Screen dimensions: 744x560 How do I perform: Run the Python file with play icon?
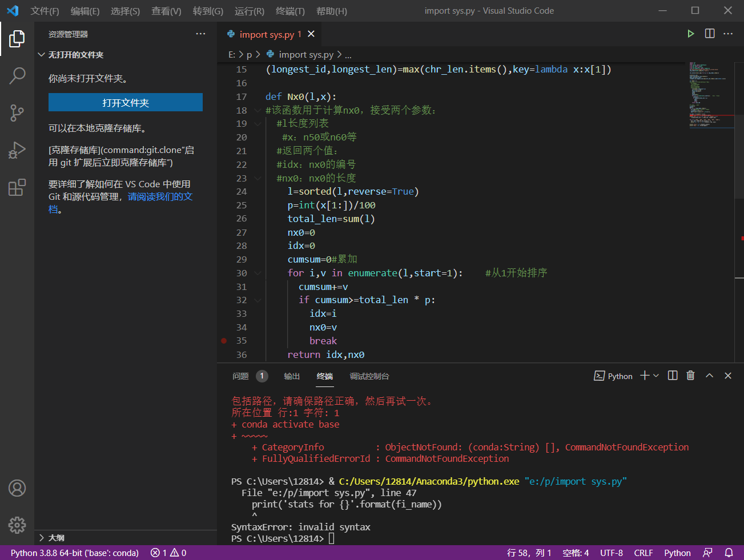(691, 34)
